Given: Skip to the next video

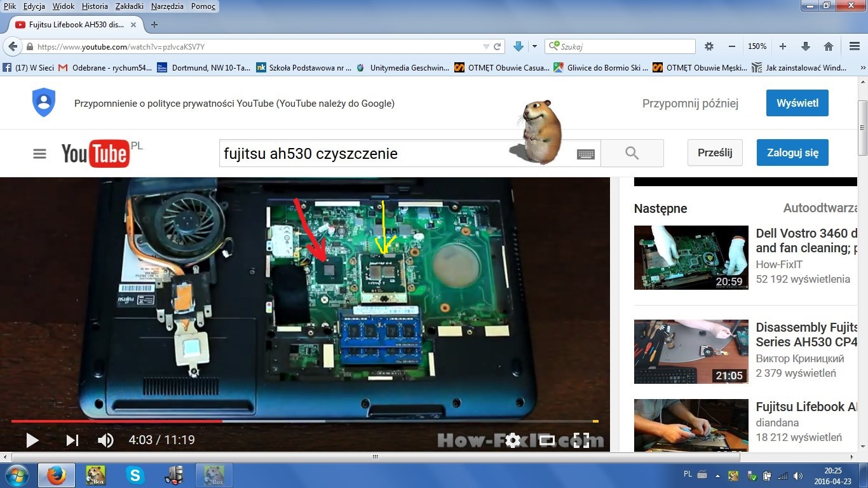Looking at the screenshot, I should (x=72, y=440).
